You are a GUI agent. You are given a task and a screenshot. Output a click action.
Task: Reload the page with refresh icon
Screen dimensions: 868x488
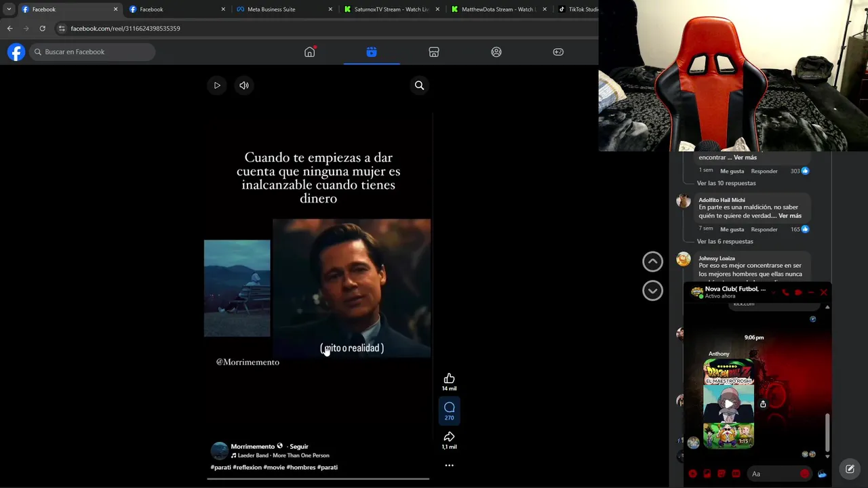point(42,28)
